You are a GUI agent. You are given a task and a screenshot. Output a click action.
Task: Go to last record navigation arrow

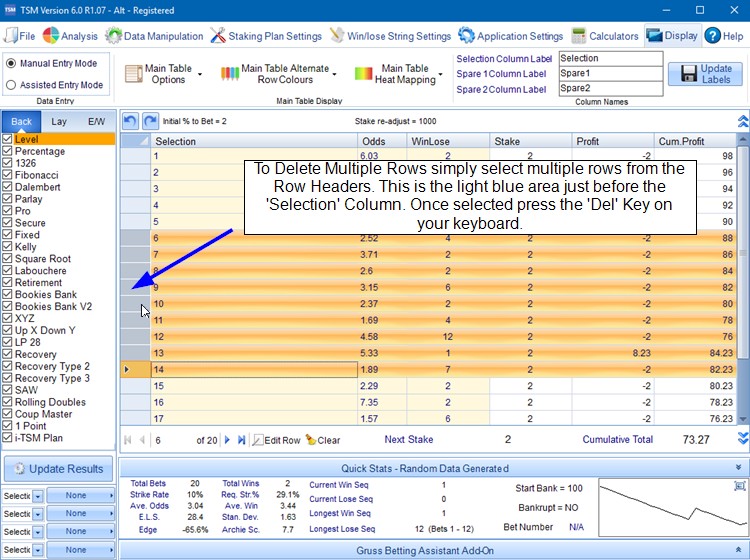pos(242,440)
